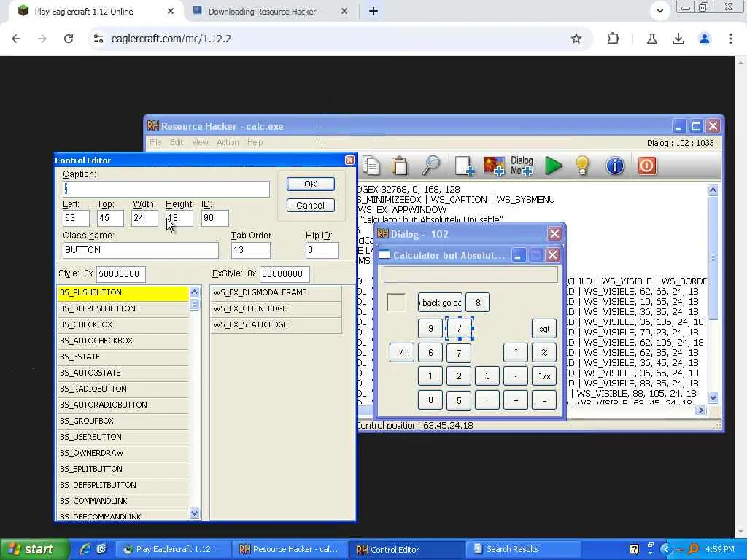
Task: Click the lightbulb toolbar icon
Action: pyautogui.click(x=583, y=166)
